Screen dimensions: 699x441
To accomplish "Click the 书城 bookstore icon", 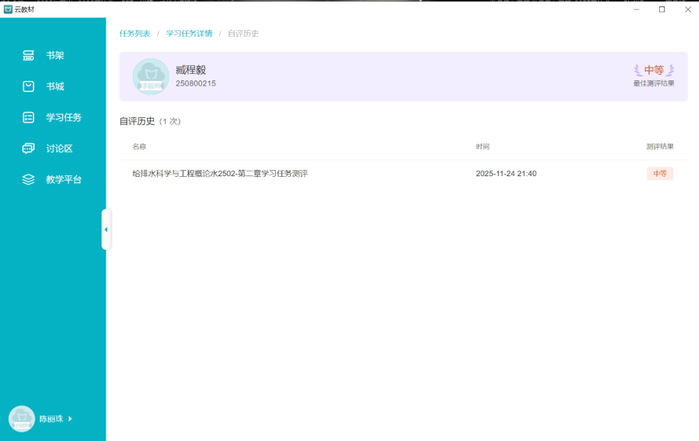I will pyautogui.click(x=29, y=86).
